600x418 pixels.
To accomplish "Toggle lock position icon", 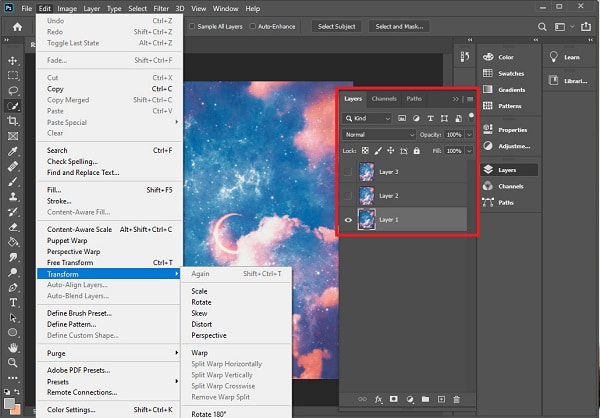I will (x=390, y=151).
